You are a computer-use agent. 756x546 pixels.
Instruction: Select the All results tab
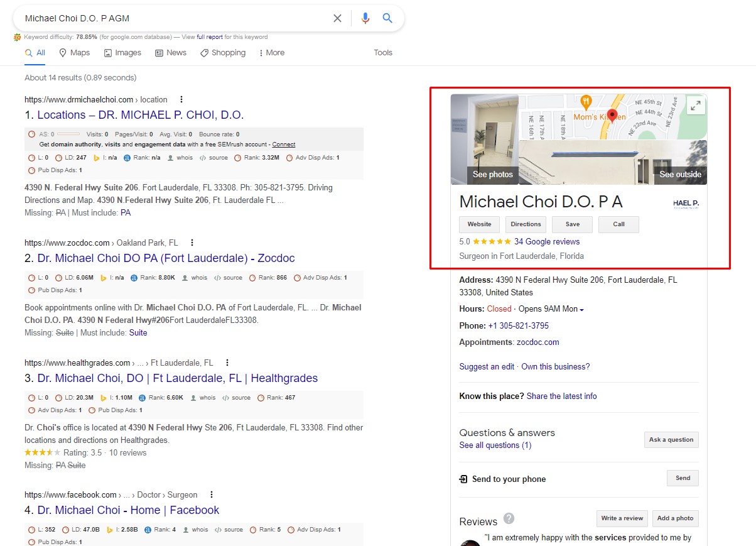click(x=35, y=53)
